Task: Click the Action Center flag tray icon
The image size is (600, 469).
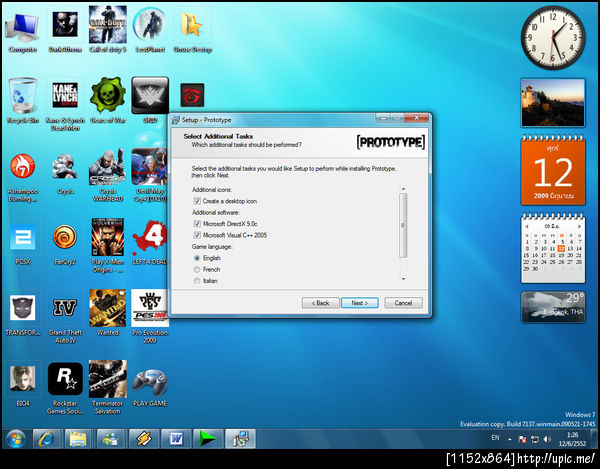Action: [522, 439]
